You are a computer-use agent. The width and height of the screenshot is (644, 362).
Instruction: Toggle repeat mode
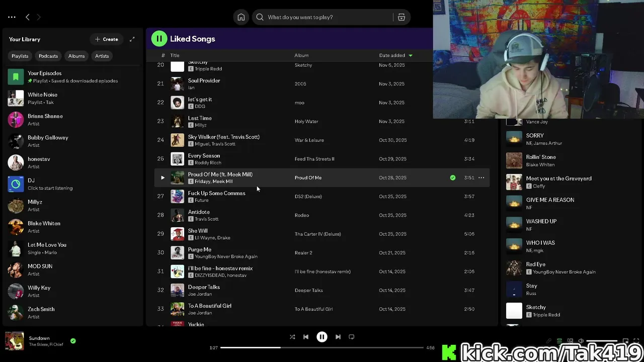(x=352, y=337)
